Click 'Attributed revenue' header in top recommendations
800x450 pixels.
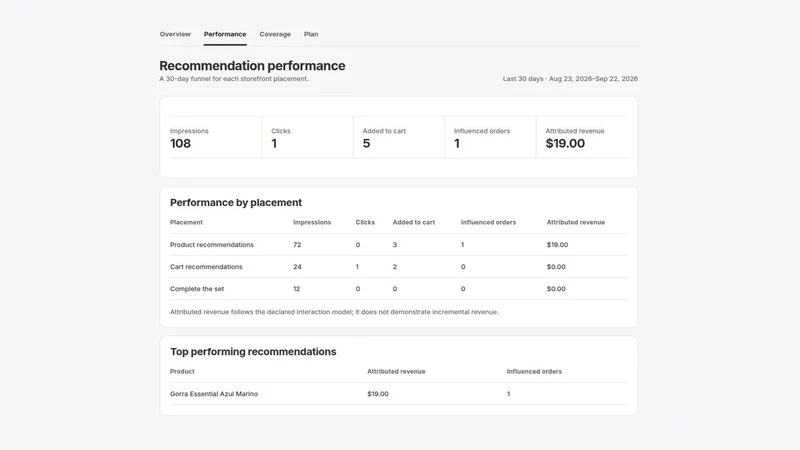[396, 371]
